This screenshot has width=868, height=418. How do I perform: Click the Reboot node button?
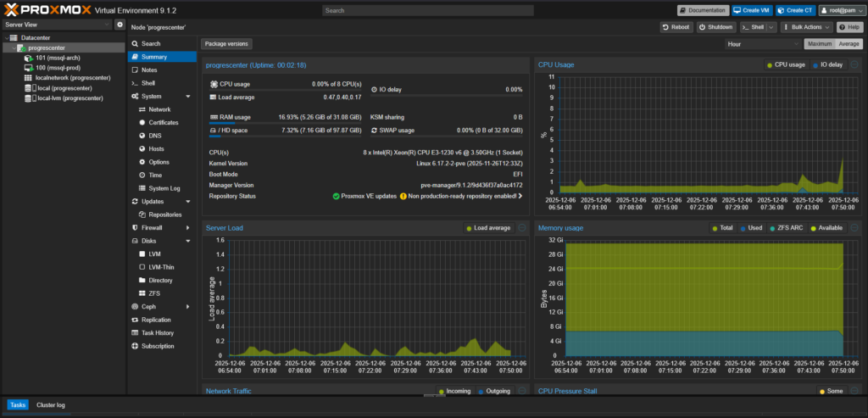pos(676,27)
